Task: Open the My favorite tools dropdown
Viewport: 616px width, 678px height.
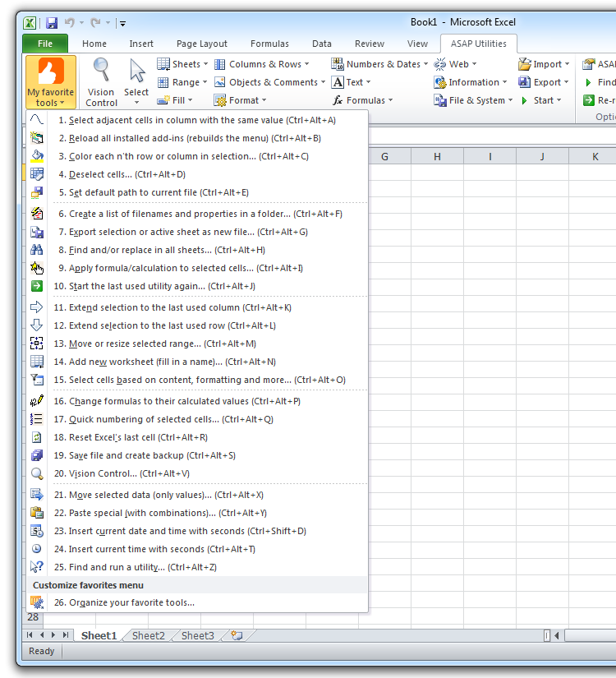Action: pyautogui.click(x=51, y=82)
